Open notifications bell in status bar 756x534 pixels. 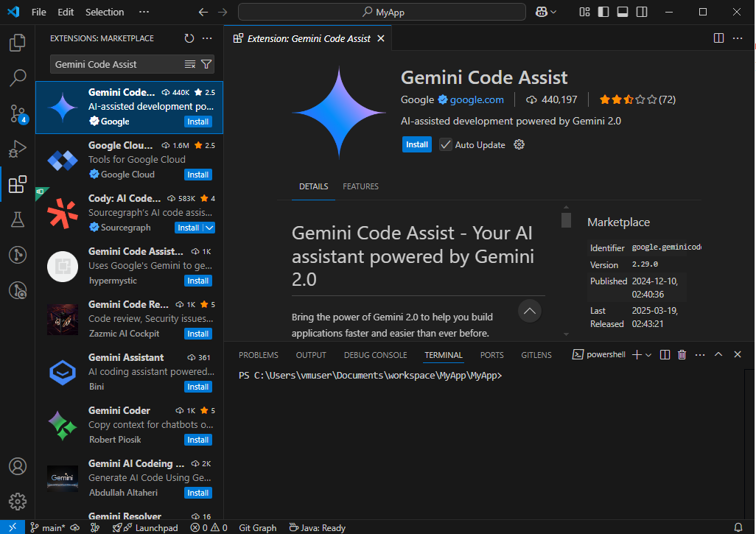tap(738, 527)
